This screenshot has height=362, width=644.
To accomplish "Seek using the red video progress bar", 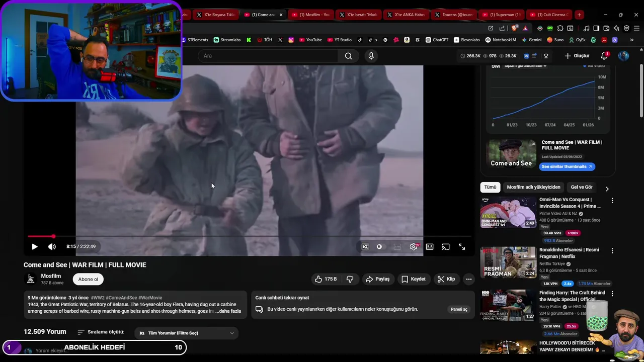I will pyautogui.click(x=249, y=236).
